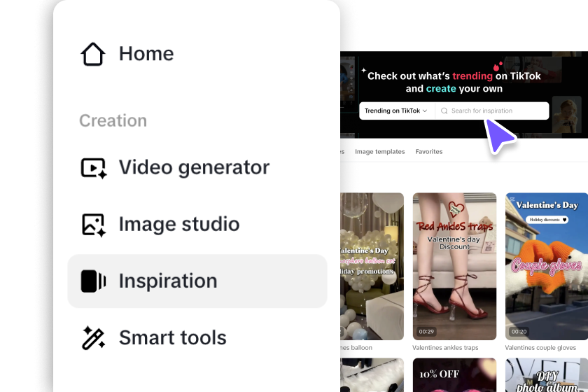Click the Home house icon
588x392 pixels.
pyautogui.click(x=93, y=54)
